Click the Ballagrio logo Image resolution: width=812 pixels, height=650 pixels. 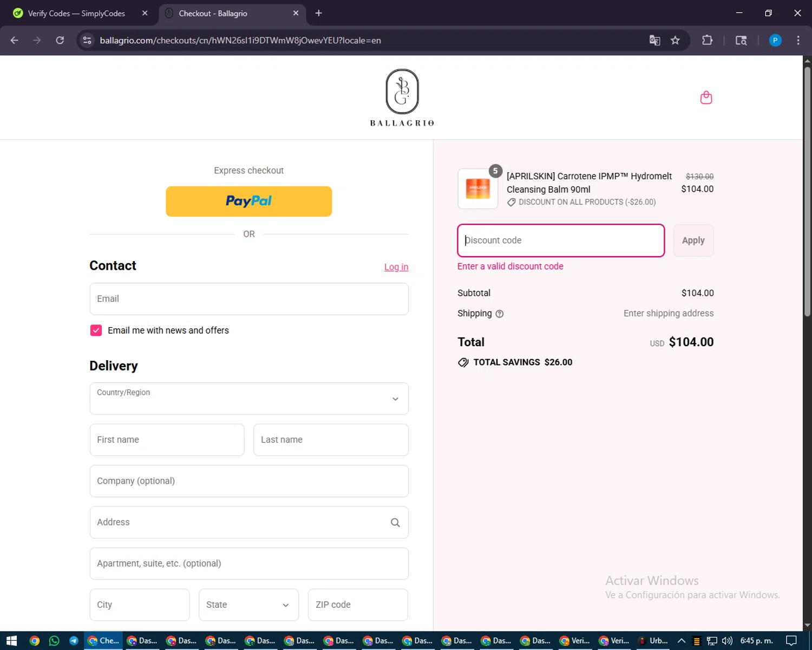tap(402, 97)
